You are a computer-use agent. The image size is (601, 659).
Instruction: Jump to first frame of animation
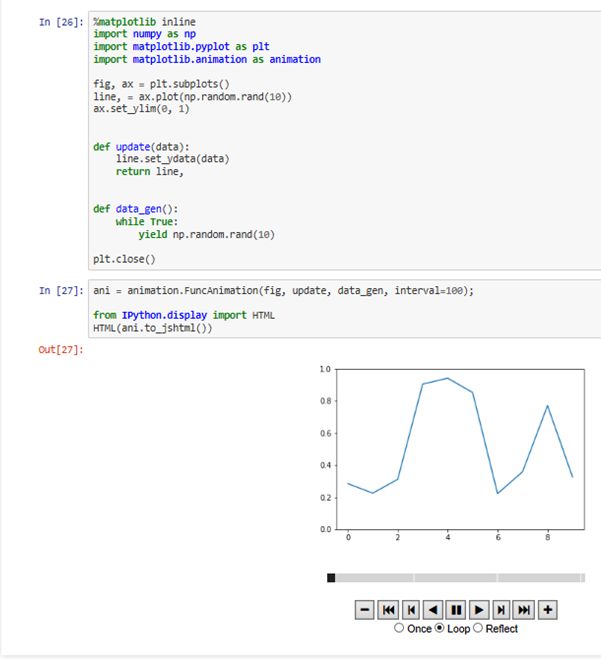(388, 609)
